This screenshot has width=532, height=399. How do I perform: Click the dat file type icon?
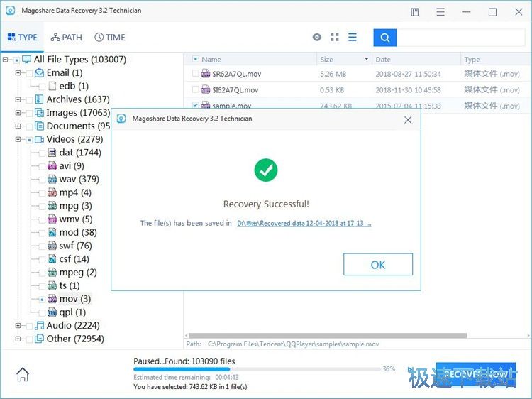tap(52, 153)
